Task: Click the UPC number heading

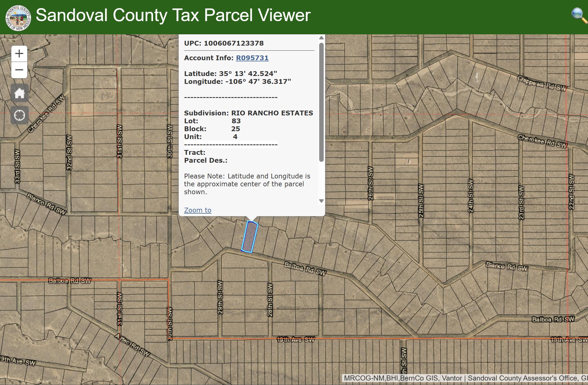Action: (224, 43)
